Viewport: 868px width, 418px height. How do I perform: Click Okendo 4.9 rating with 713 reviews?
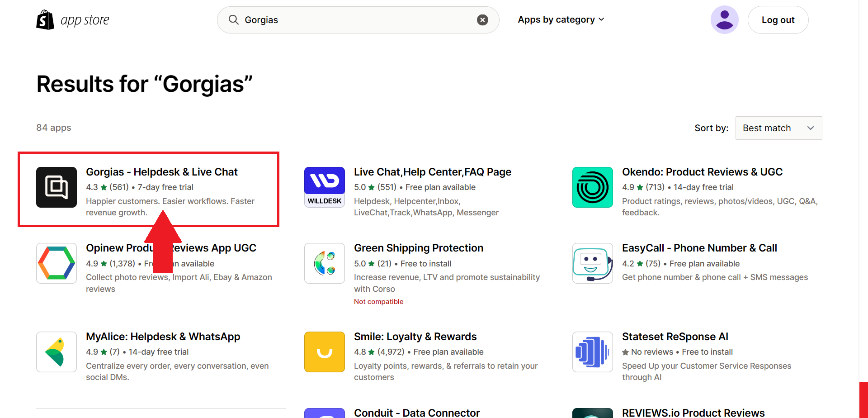(x=643, y=187)
